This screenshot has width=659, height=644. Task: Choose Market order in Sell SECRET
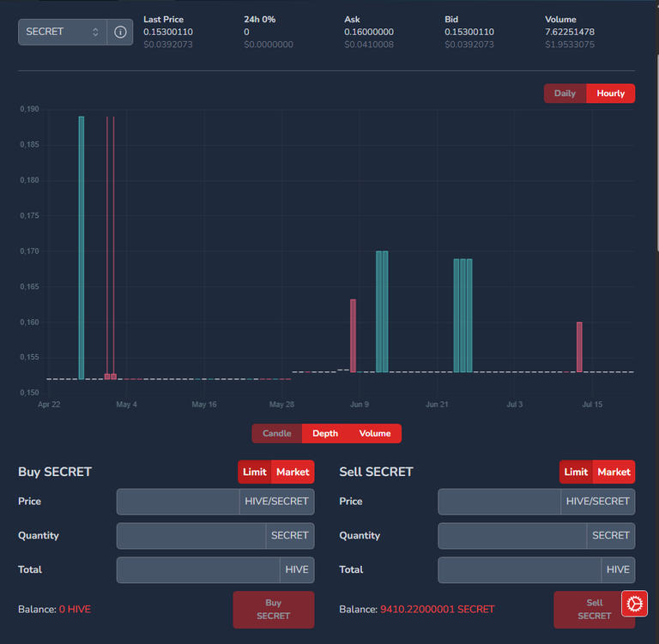[x=614, y=472]
